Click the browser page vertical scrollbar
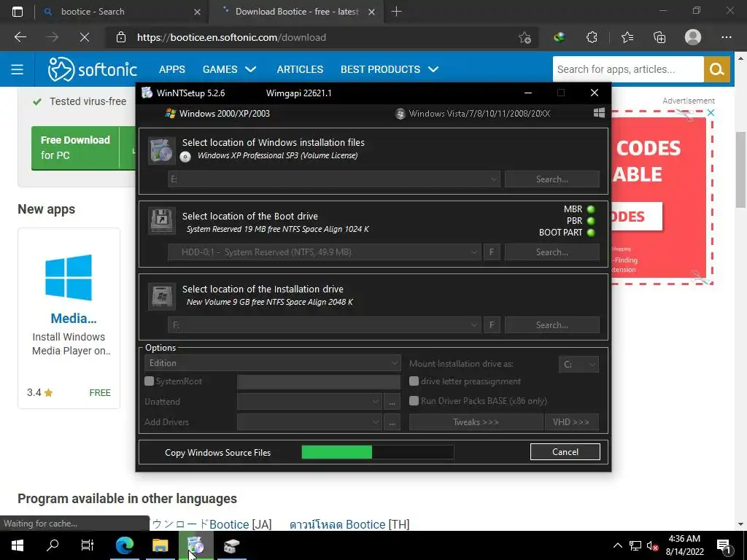This screenshot has height=560, width=747. 741,169
